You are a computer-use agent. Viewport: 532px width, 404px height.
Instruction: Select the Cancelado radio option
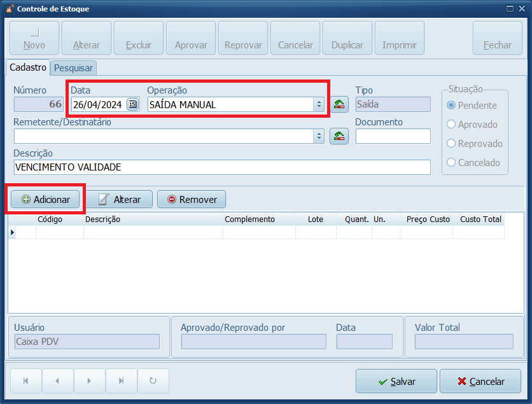click(452, 163)
